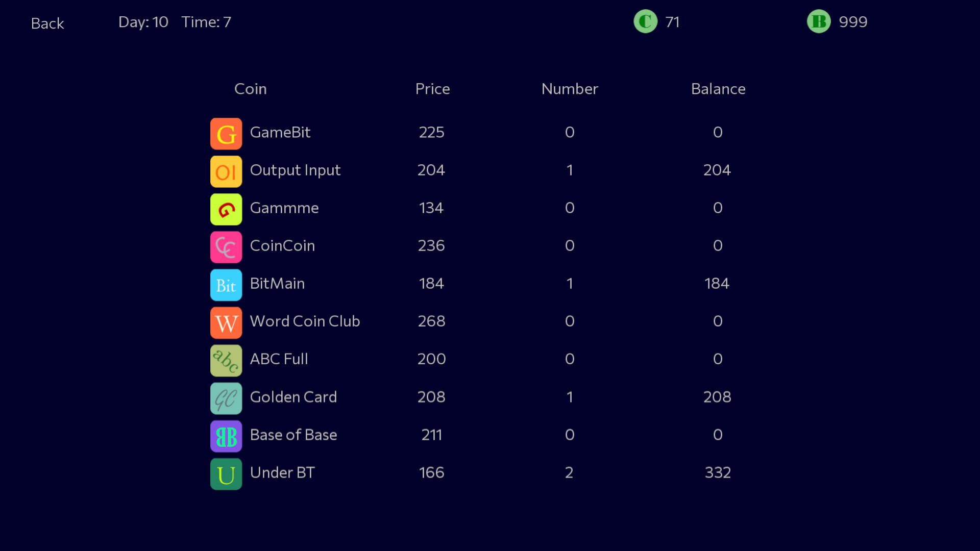
Task: Click the Word Coin Club icon
Action: (226, 322)
